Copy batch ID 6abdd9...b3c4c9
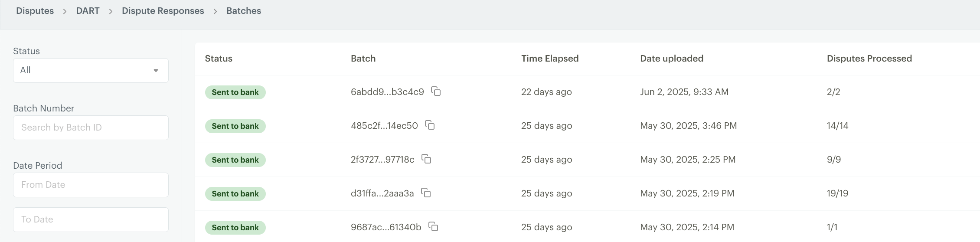980x242 pixels. (x=436, y=92)
